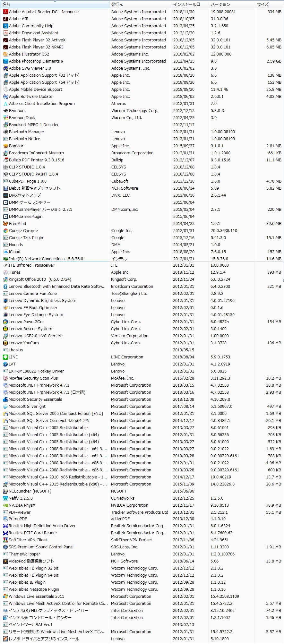Select DMMGamePlayer バージョン 2.3.1 row
284x644 pixels.
click(x=142, y=209)
